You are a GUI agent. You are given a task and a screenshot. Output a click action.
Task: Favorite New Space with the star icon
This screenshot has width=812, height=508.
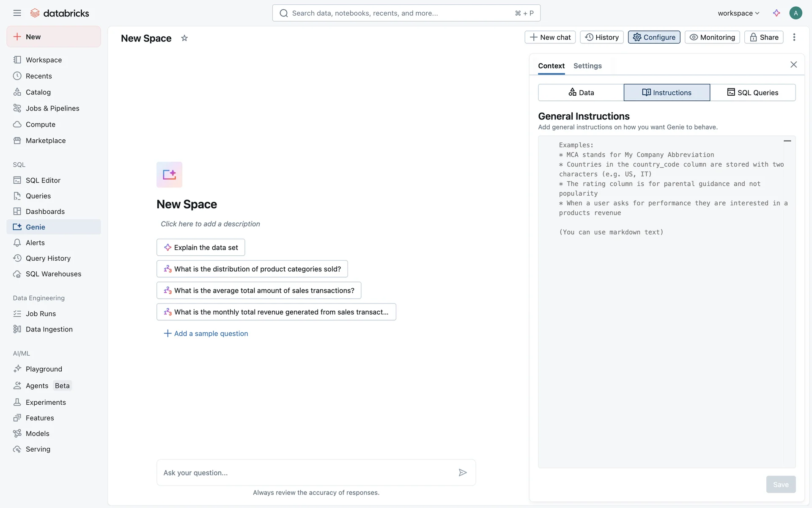pyautogui.click(x=184, y=38)
